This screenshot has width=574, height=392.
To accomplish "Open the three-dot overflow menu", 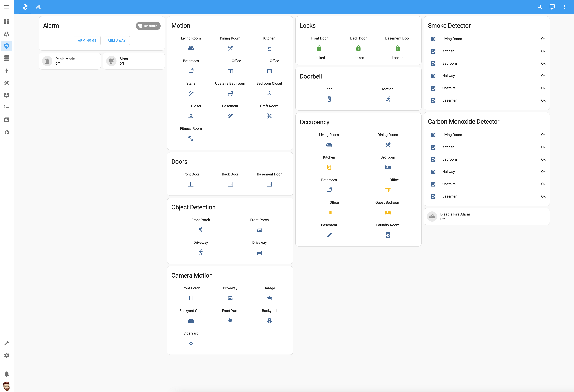I will pyautogui.click(x=564, y=7).
